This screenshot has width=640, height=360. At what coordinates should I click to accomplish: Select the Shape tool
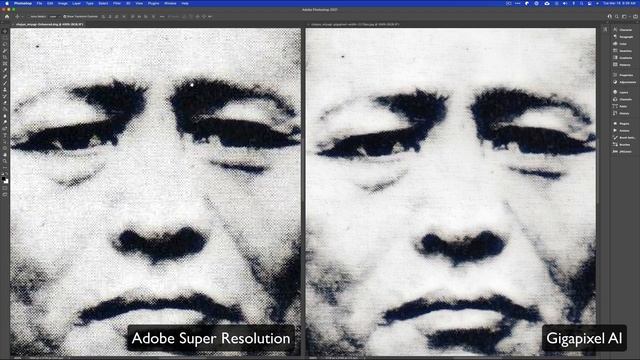[x=5, y=149]
